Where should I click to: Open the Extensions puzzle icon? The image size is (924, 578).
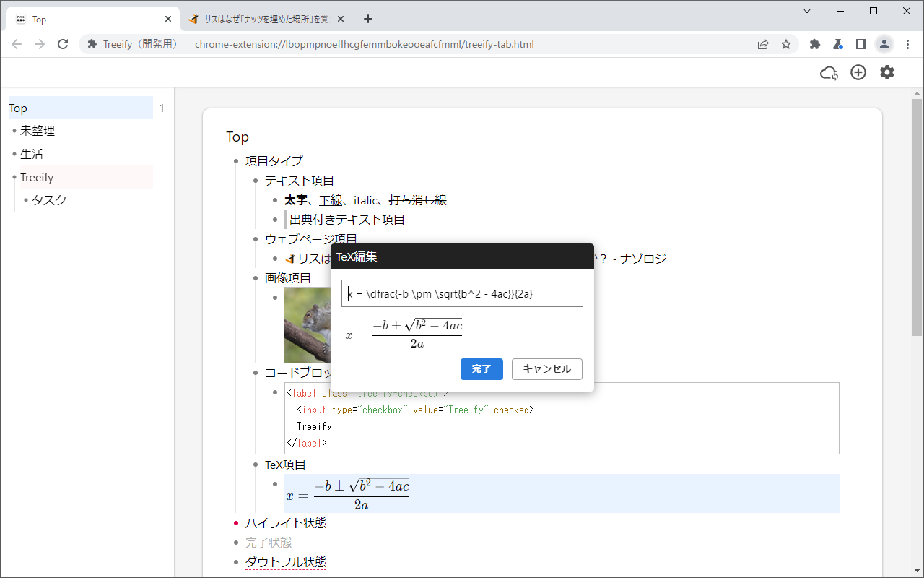coord(815,44)
